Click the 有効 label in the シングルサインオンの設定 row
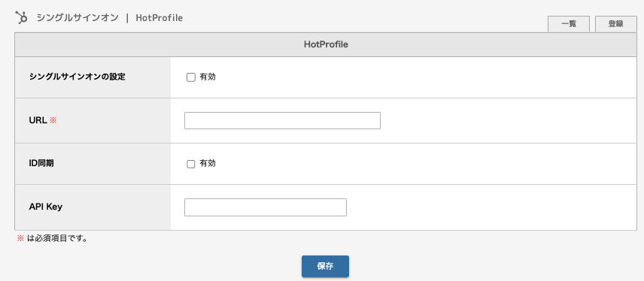644x281 pixels. [208, 77]
